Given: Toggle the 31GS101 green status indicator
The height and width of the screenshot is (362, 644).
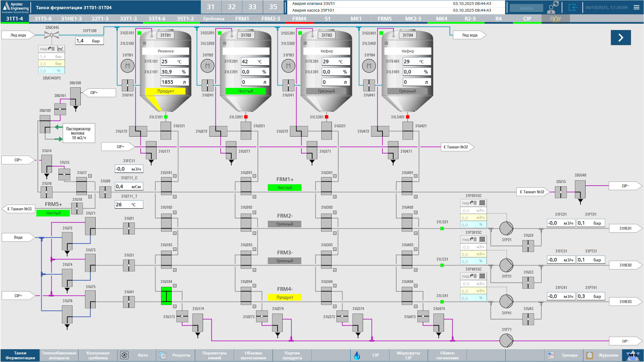Looking at the screenshot, I should pyautogui.click(x=139, y=33).
